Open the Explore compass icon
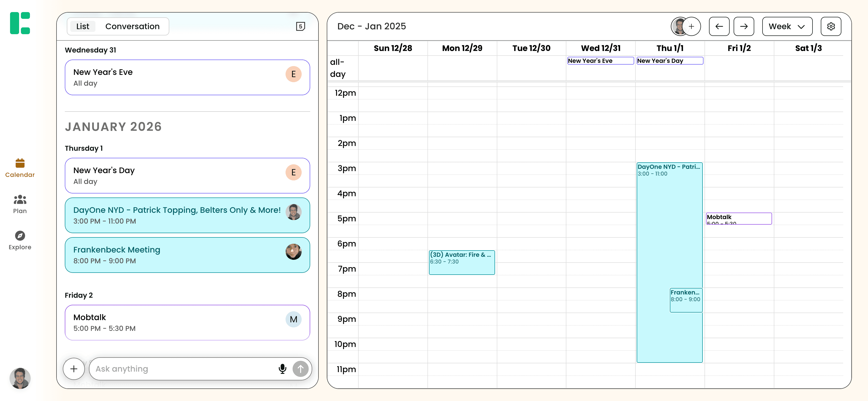This screenshot has width=868, height=401. click(20, 236)
